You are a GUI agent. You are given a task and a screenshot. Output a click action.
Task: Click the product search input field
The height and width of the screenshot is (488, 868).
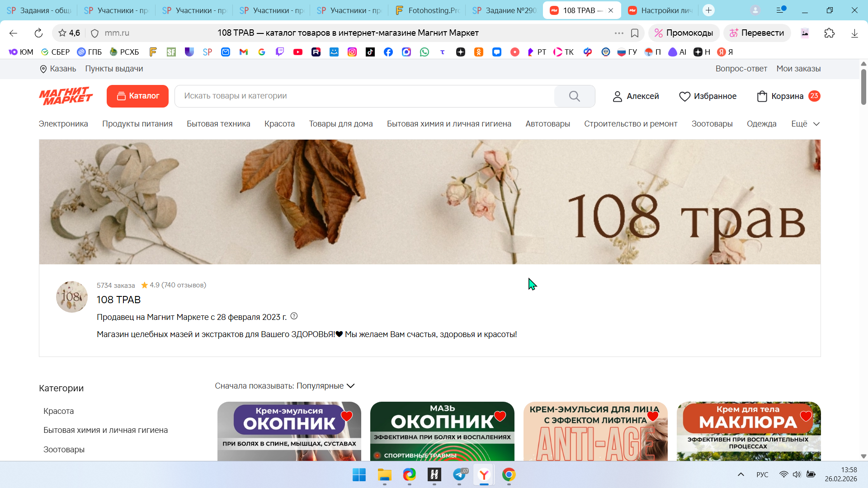(x=362, y=96)
